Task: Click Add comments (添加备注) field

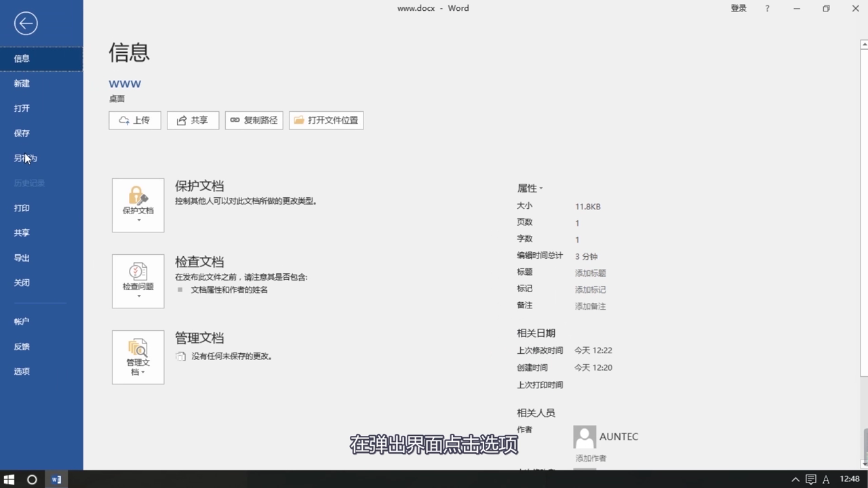Action: pyautogui.click(x=591, y=306)
